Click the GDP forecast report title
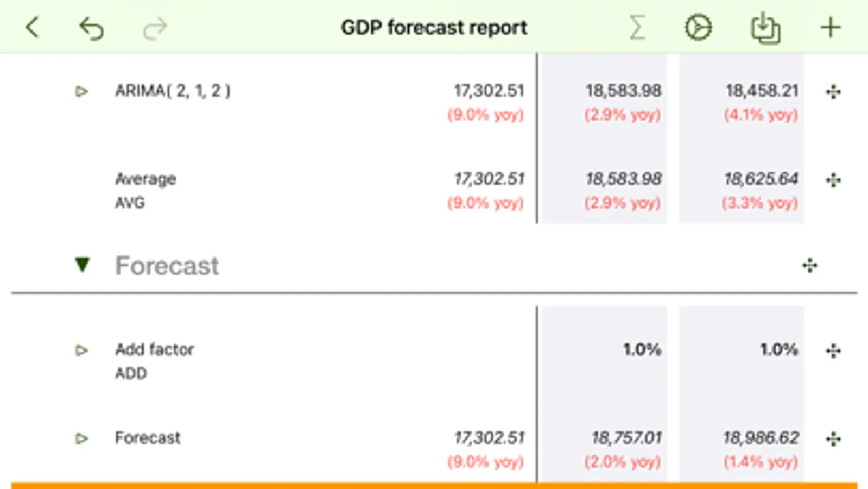The width and height of the screenshot is (868, 489). click(x=434, y=27)
